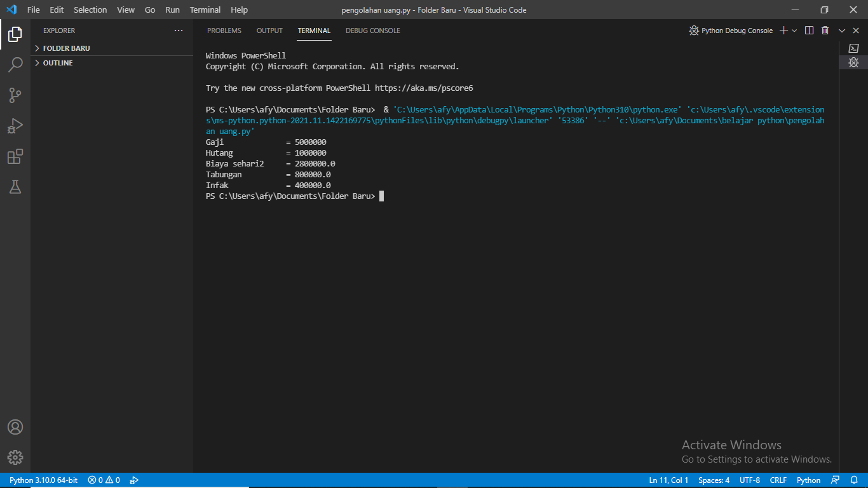
Task: Click the 'Biaya sehari2' output line
Action: [271, 164]
